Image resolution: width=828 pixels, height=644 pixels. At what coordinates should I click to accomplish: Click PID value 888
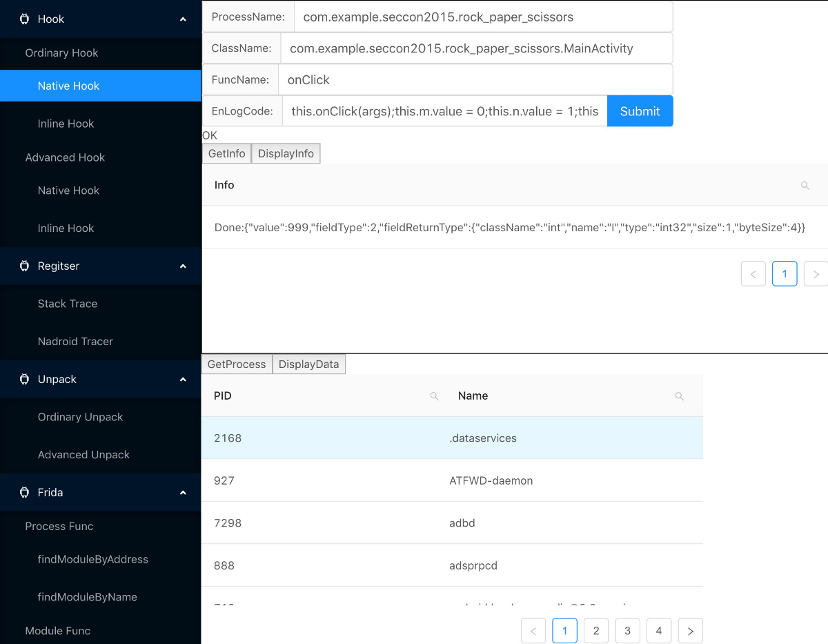[x=224, y=565]
